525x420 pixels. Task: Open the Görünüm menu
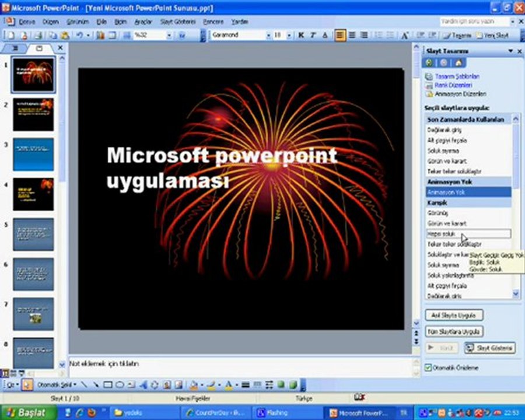click(x=78, y=22)
